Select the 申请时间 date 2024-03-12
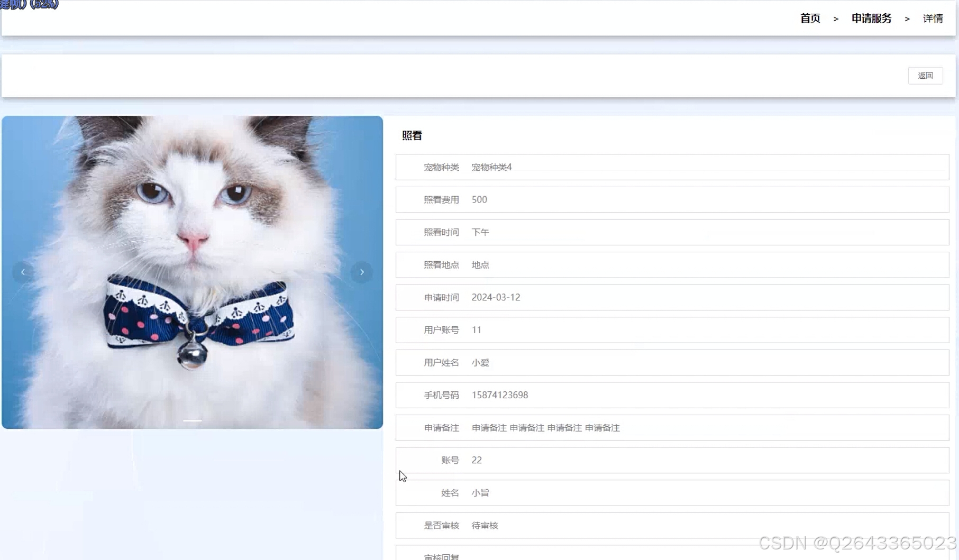The height and width of the screenshot is (560, 959). (496, 297)
